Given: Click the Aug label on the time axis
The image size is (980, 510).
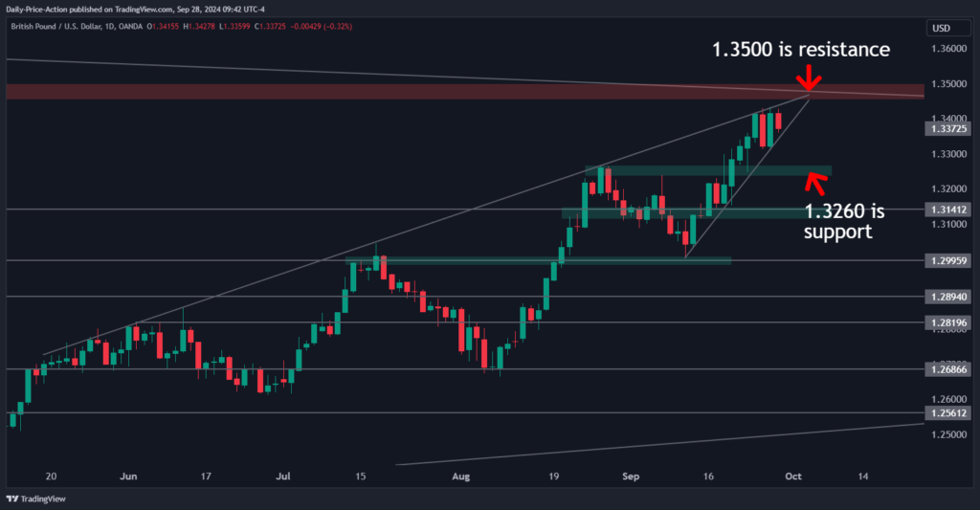Looking at the screenshot, I should (x=460, y=477).
